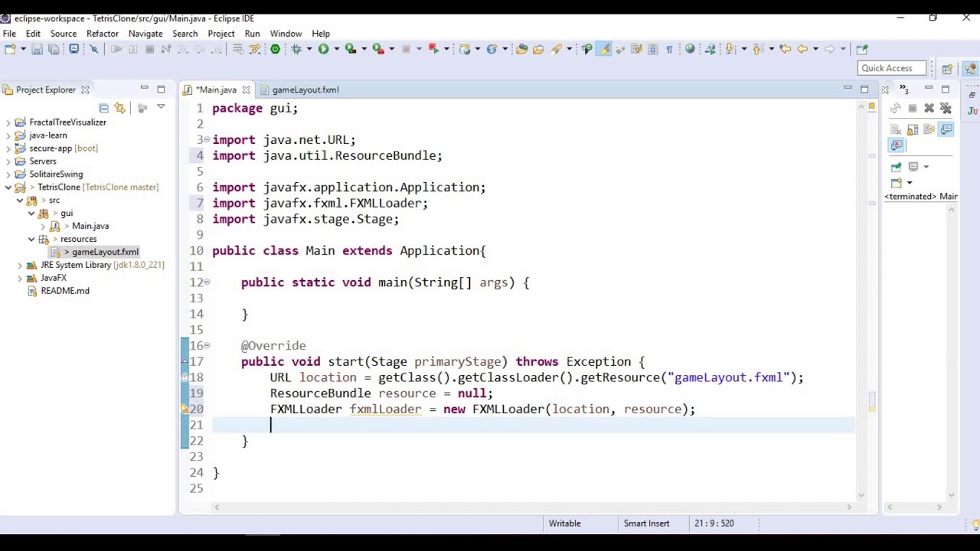Click the Coverage run icon
980x551 pixels.
[351, 49]
